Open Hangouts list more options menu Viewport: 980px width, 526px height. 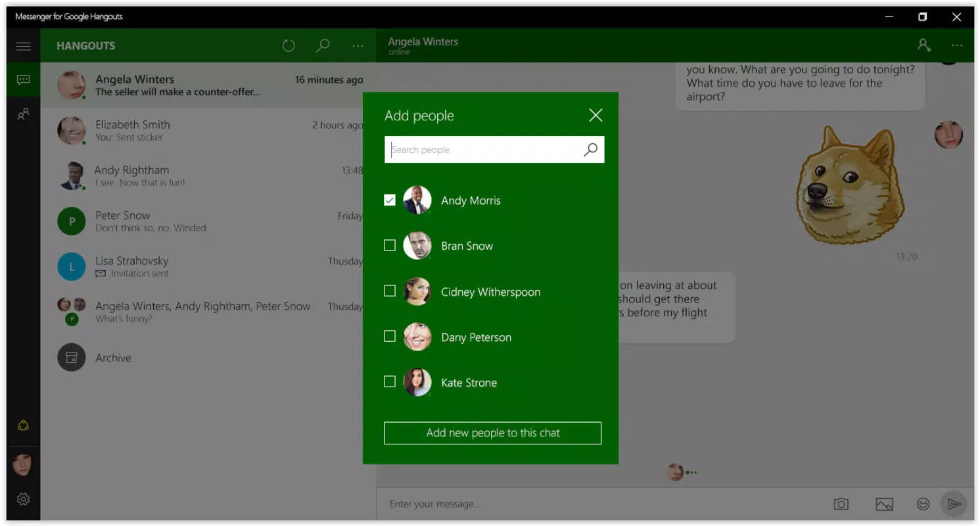click(x=358, y=46)
